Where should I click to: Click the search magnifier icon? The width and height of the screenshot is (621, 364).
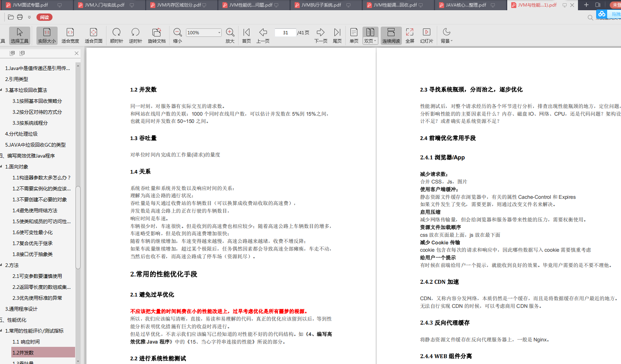point(590,18)
